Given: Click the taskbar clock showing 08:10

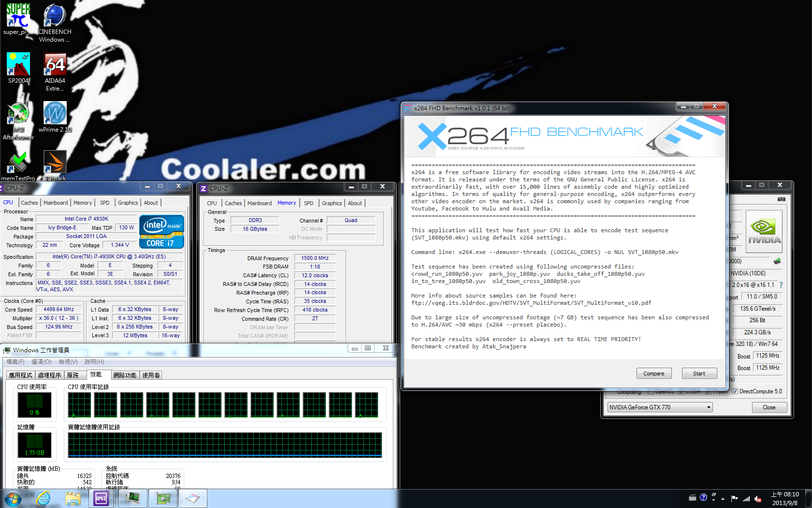Looking at the screenshot, I should [785, 498].
